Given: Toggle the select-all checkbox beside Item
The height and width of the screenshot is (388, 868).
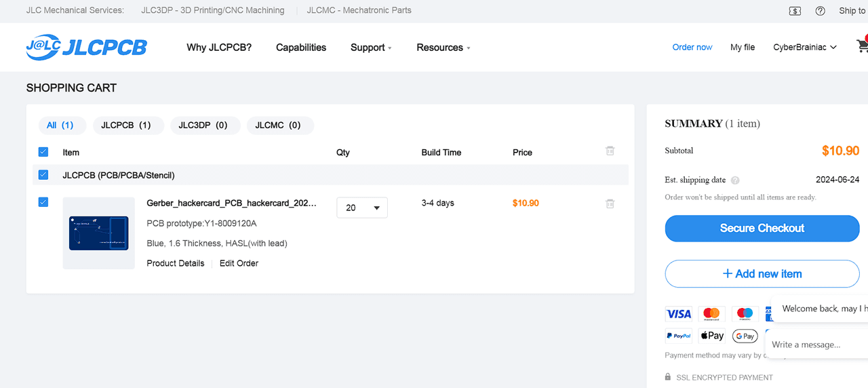Looking at the screenshot, I should pyautogui.click(x=43, y=152).
